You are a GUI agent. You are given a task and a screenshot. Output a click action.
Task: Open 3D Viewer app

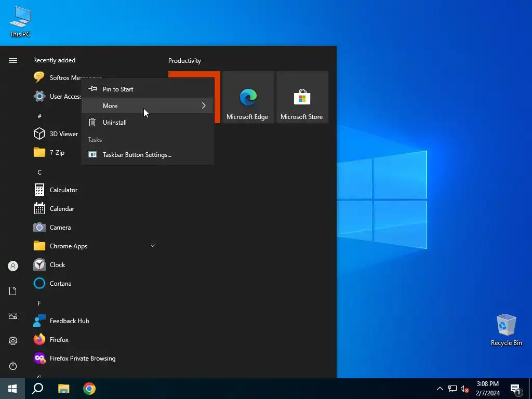point(56,134)
